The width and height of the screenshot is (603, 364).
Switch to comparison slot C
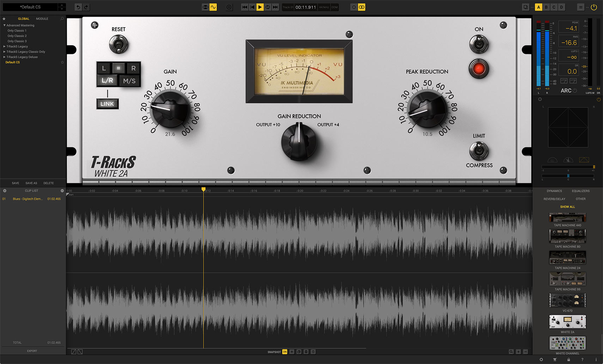point(554,7)
